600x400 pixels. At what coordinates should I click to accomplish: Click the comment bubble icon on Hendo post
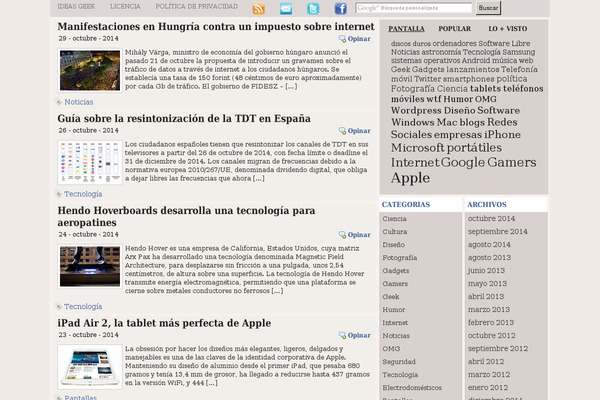point(342,235)
